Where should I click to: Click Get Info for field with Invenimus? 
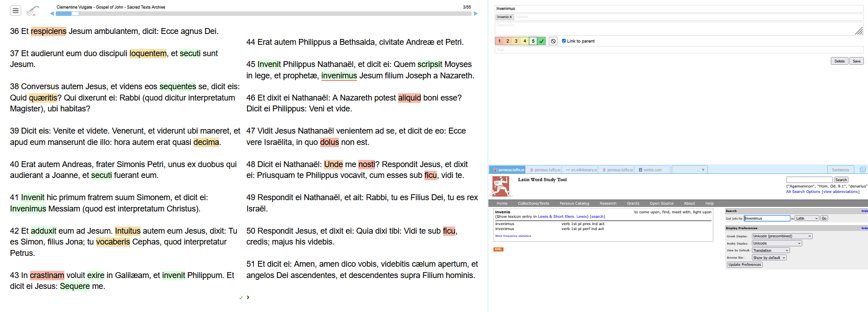click(767, 218)
